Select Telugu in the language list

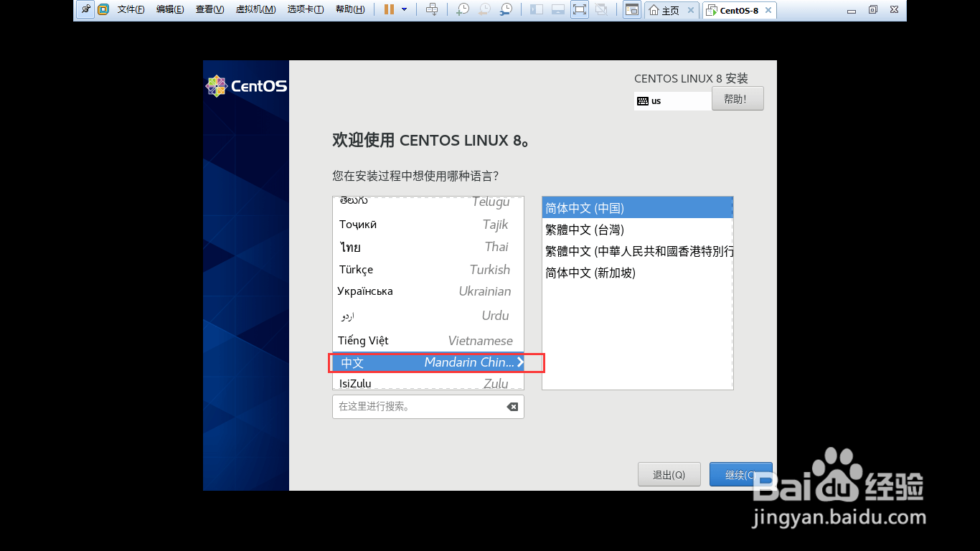coord(428,202)
